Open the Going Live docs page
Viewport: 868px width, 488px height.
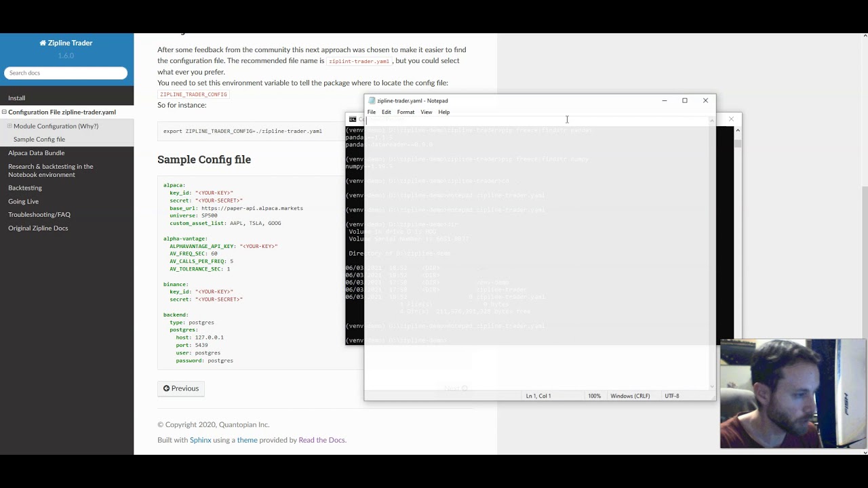pos(23,201)
